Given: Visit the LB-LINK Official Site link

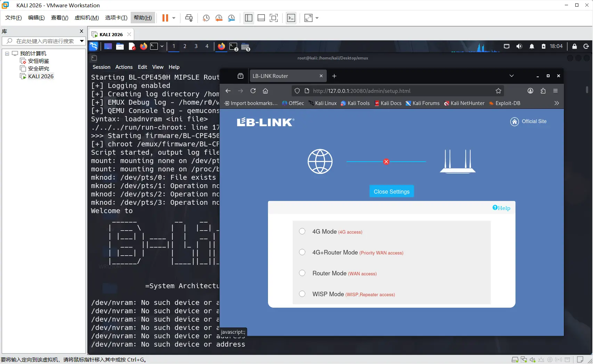Looking at the screenshot, I should [x=528, y=121].
